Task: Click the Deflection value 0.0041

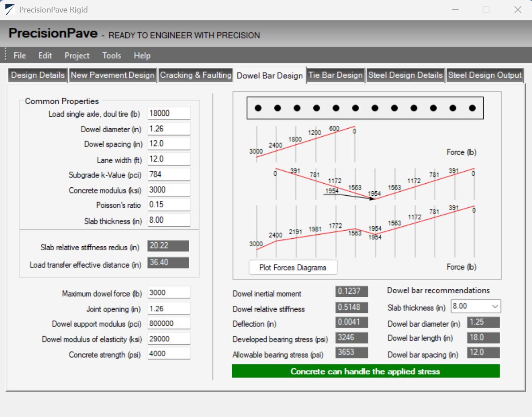Action: (x=352, y=322)
